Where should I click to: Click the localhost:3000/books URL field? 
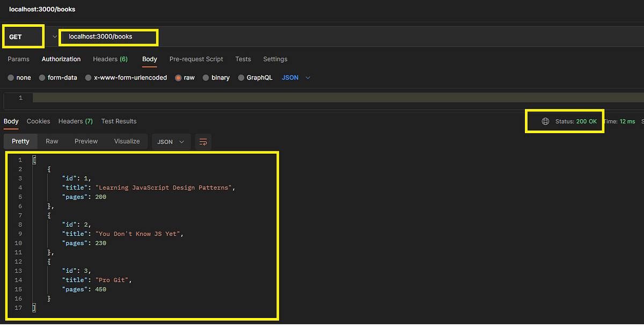tap(108, 38)
